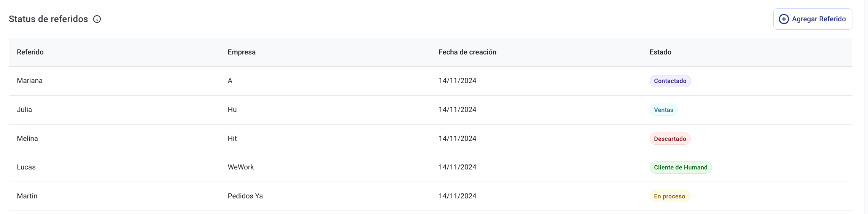The image size is (868, 214).
Task: Select the Empresa column header
Action: 242,52
